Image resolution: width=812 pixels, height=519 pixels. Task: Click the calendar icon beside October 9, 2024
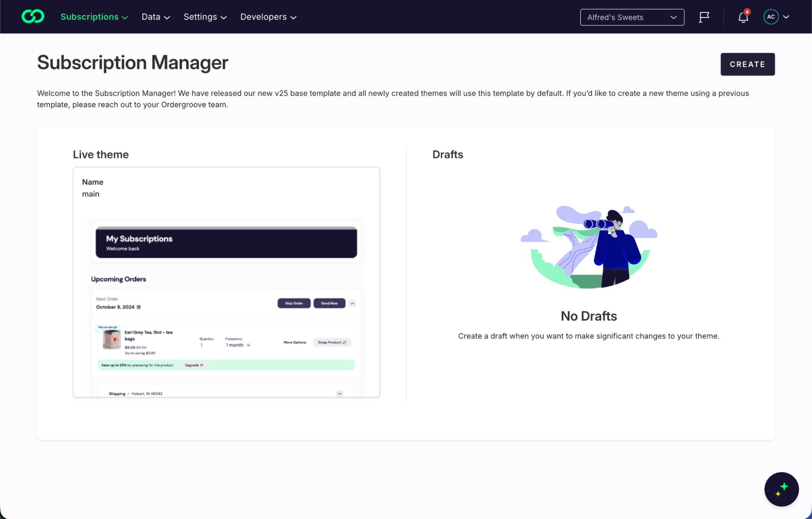pyautogui.click(x=139, y=307)
